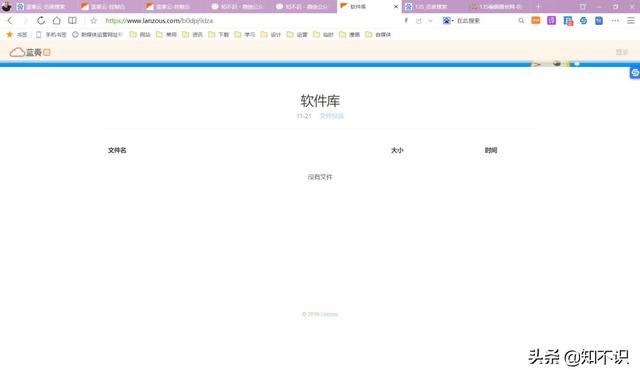Viewport: 640px width, 376px height.
Task: Open the 学习 bookmark folder
Action: (244, 35)
